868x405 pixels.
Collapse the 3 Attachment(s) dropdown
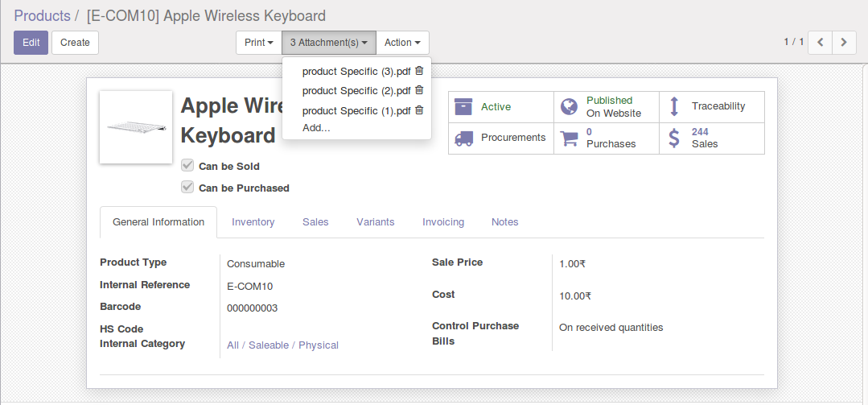328,43
